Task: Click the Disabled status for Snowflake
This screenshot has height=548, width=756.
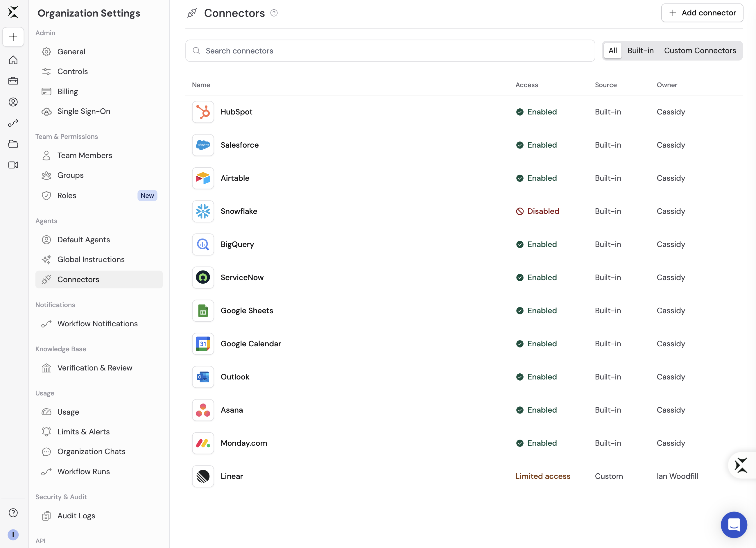Action: click(x=537, y=211)
